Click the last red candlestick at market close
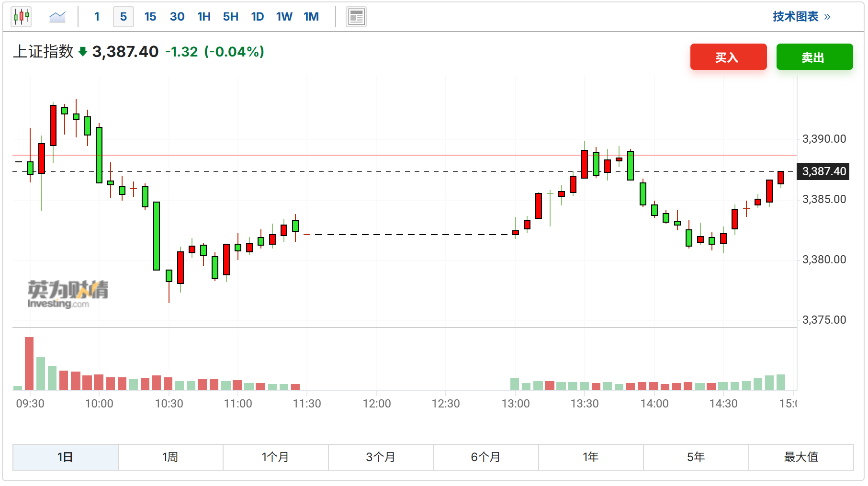The image size is (868, 486). [x=781, y=178]
